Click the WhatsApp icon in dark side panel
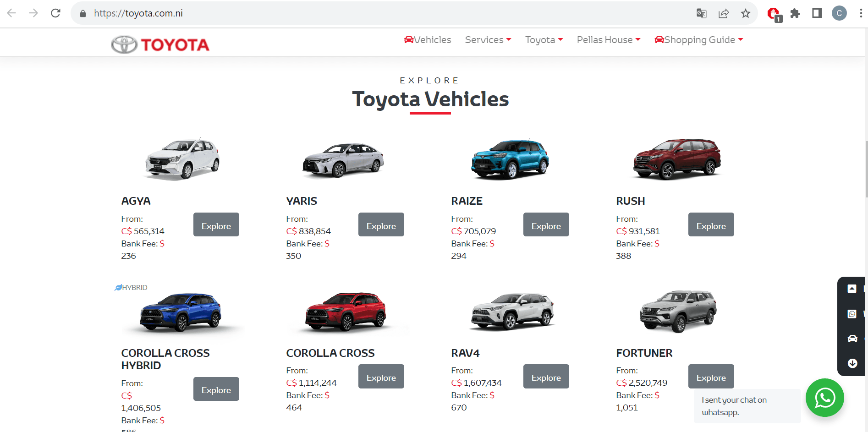The height and width of the screenshot is (432, 868). coord(852,314)
